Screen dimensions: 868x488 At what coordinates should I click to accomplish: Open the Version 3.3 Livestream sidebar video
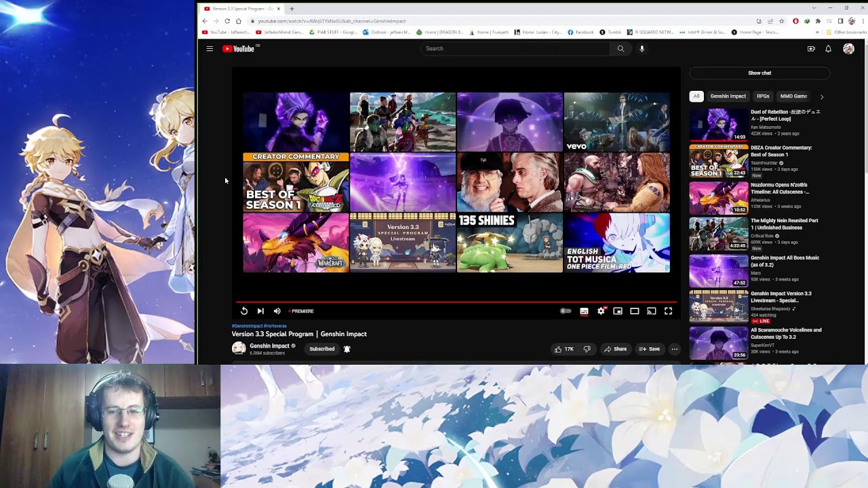(x=719, y=306)
